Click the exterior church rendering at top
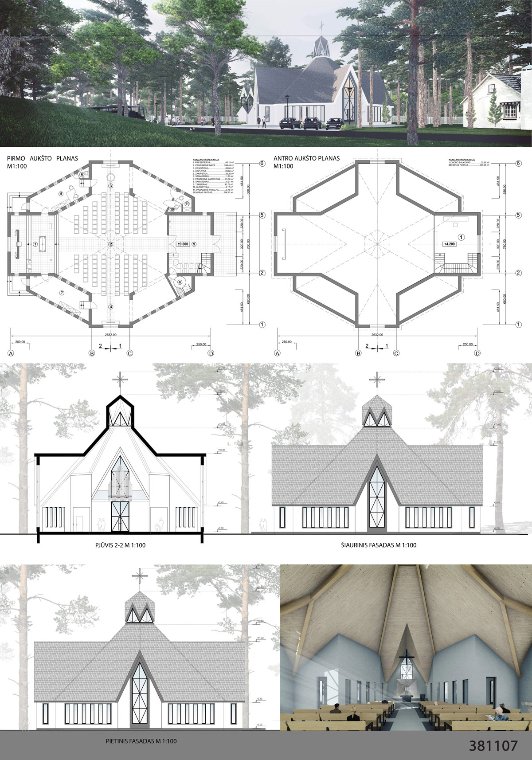This screenshot has width=532, height=760. point(266,73)
